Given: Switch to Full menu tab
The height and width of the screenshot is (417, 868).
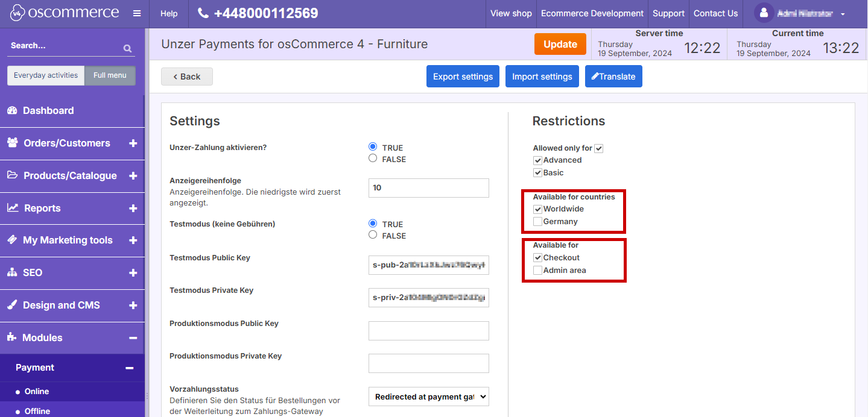Looking at the screenshot, I should point(110,75).
